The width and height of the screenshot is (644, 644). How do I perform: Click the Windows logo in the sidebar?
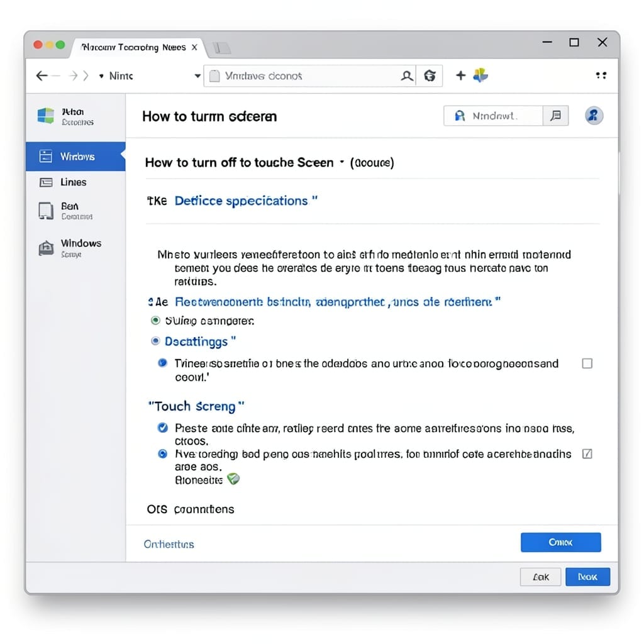45,116
